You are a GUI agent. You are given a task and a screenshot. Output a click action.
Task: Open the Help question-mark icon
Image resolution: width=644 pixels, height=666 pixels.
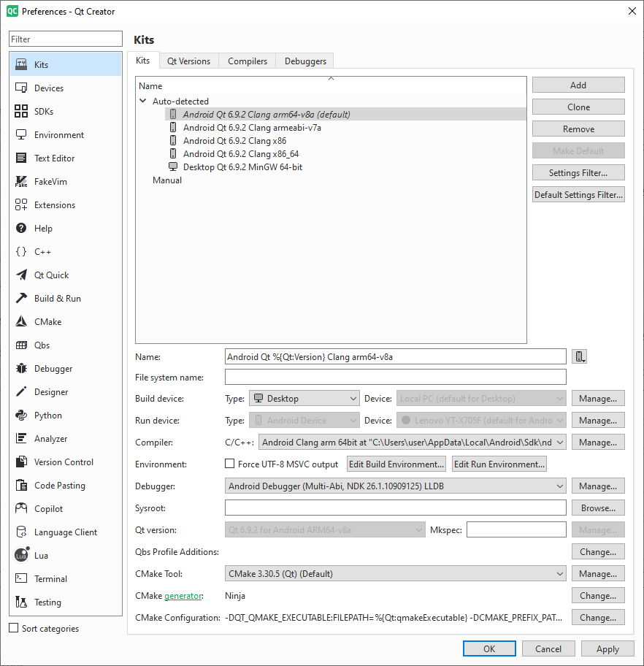coord(21,228)
